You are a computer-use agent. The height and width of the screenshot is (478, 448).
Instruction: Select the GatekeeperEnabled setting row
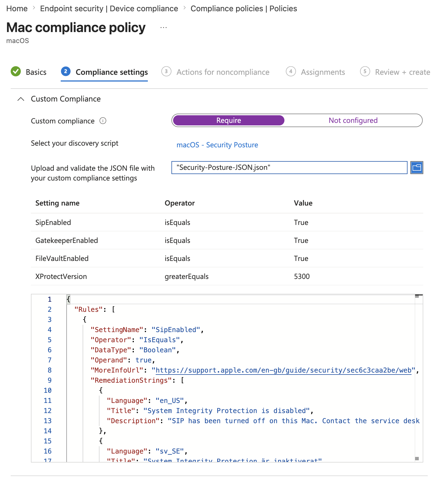click(227, 240)
